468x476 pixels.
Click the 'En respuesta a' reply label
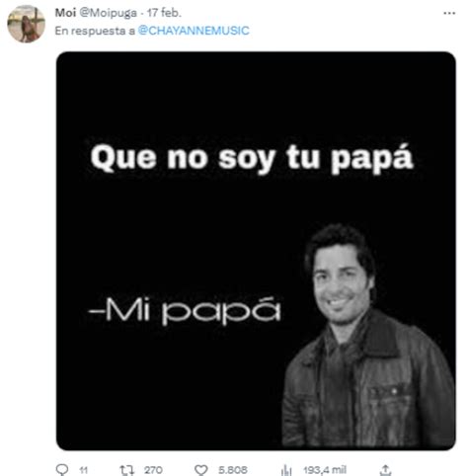95,31
